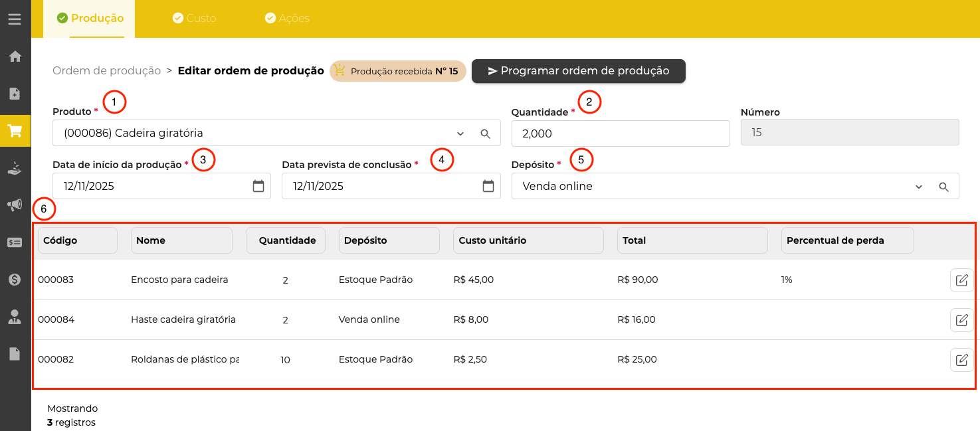Open calendar for Data de início
Screen dimensions: 980x431
[258, 187]
